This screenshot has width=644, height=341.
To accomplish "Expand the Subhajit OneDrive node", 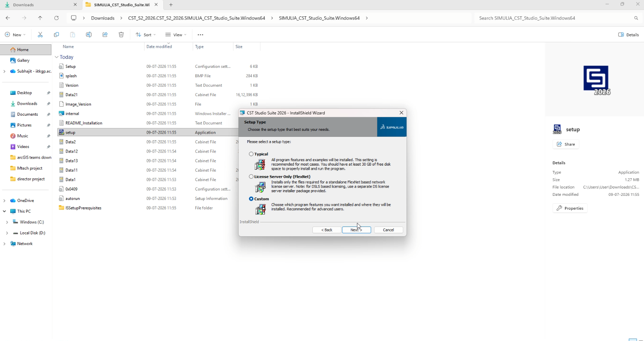I will (x=4, y=71).
